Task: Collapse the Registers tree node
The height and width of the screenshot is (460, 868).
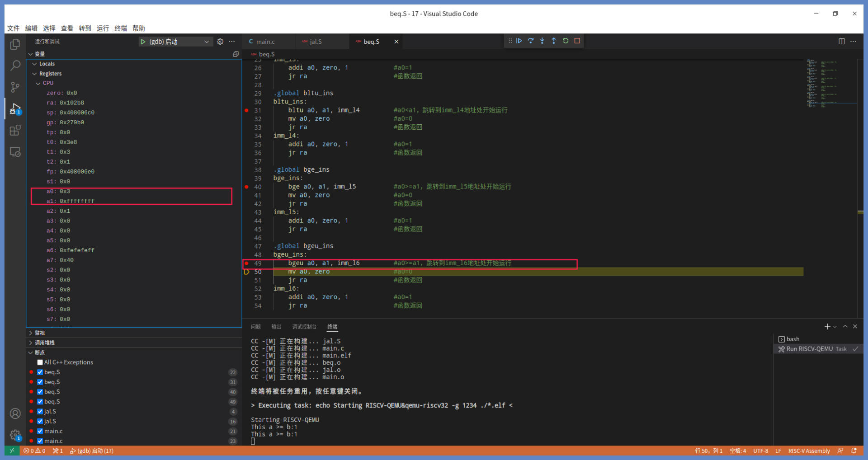Action: pos(35,74)
